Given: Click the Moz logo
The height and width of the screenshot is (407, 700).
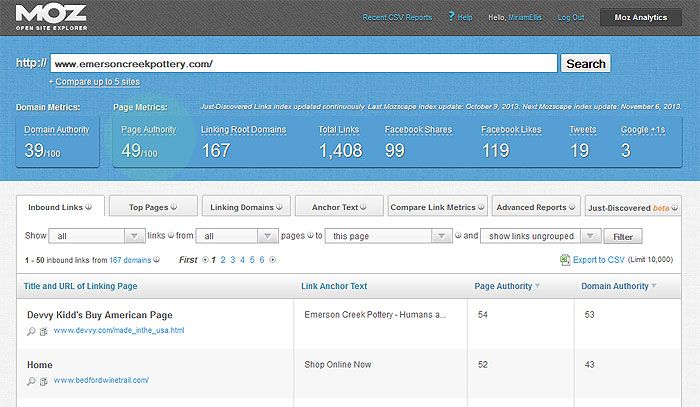Looking at the screenshot, I should [x=50, y=19].
